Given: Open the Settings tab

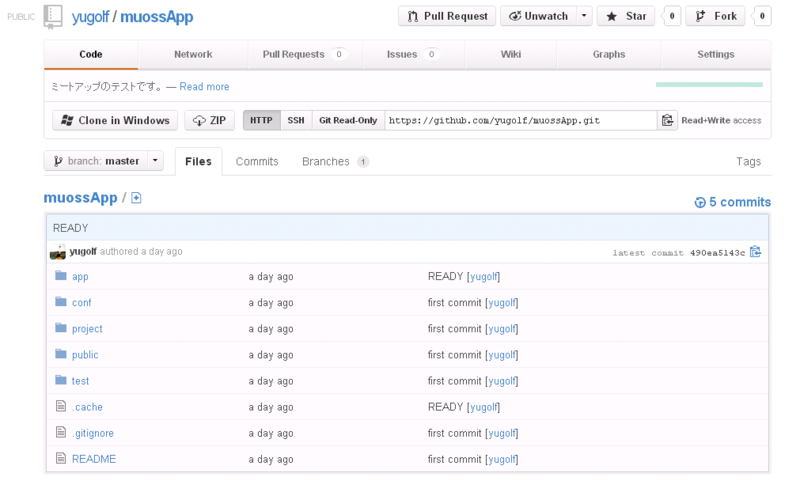Looking at the screenshot, I should coord(716,55).
